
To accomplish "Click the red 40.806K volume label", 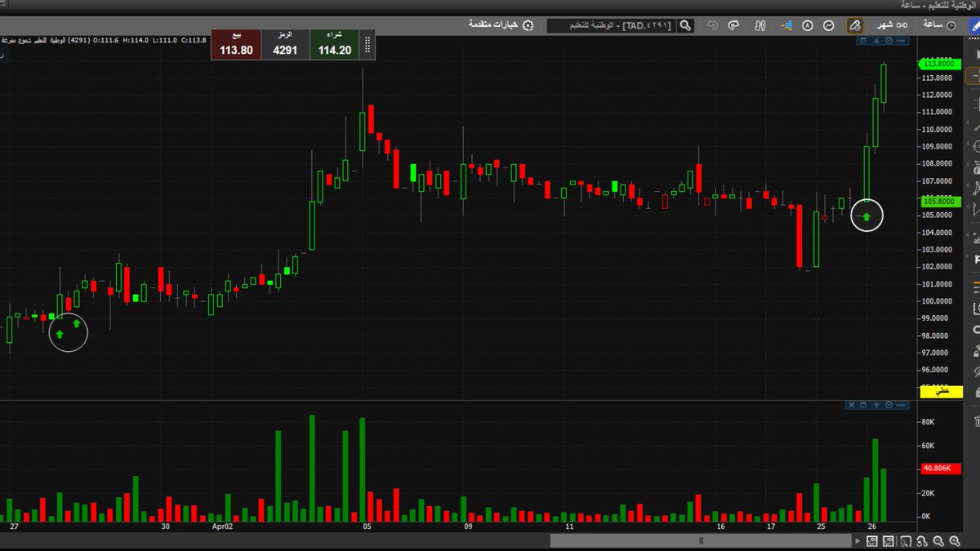I will tap(941, 469).
